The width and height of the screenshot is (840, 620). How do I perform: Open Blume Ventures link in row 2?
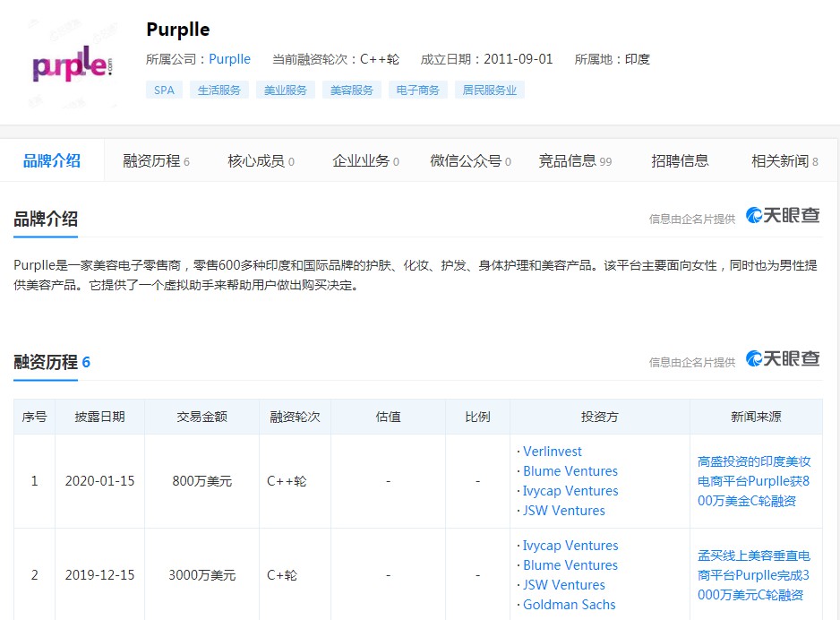click(x=570, y=565)
